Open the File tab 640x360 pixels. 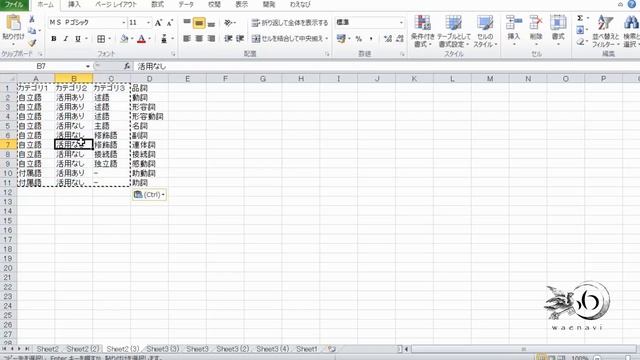pyautogui.click(x=14, y=4)
